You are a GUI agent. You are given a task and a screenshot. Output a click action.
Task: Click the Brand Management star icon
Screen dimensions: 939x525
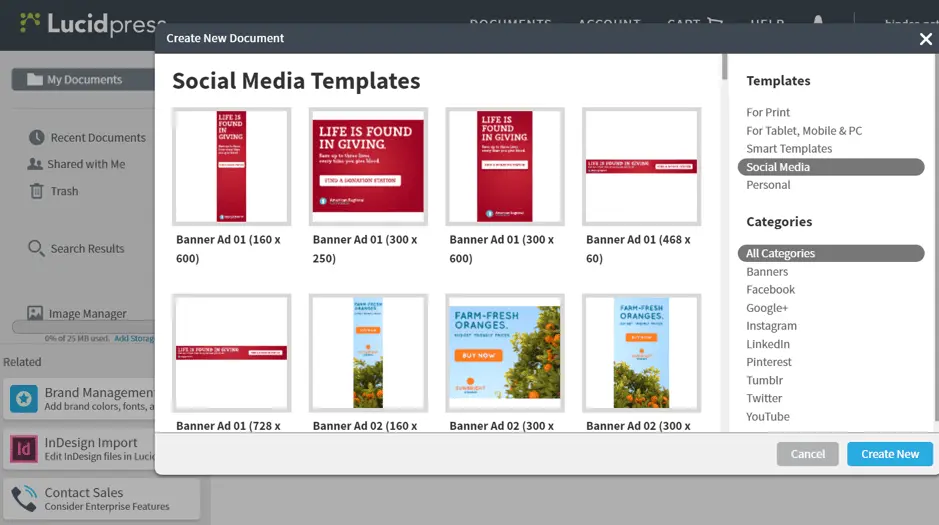tap(24, 399)
